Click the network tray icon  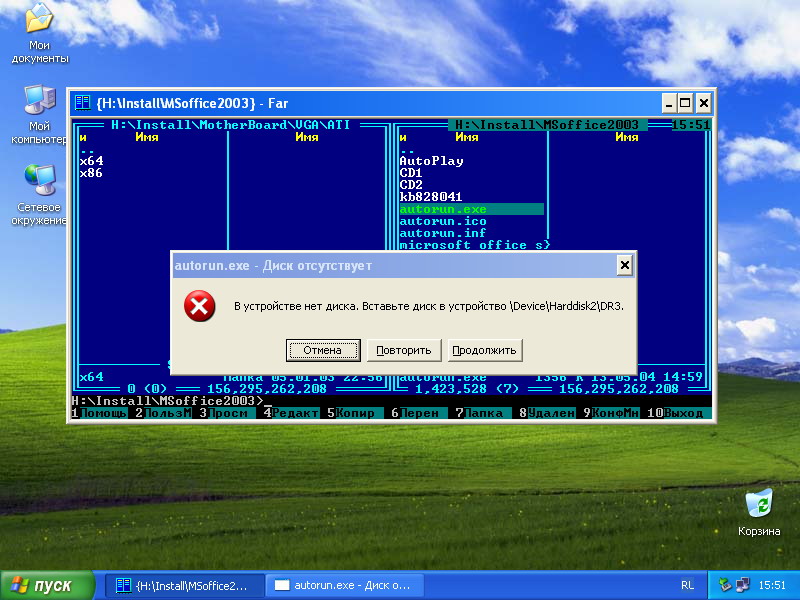743,585
